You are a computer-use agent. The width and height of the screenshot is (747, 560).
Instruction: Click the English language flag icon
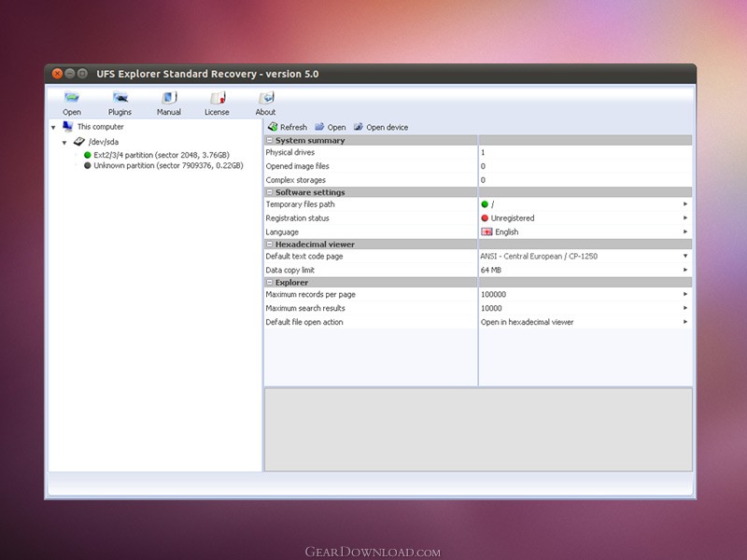pyautogui.click(x=486, y=231)
